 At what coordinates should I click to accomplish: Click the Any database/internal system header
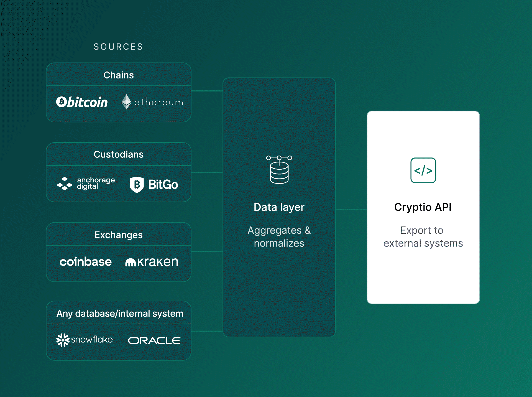[x=120, y=314]
